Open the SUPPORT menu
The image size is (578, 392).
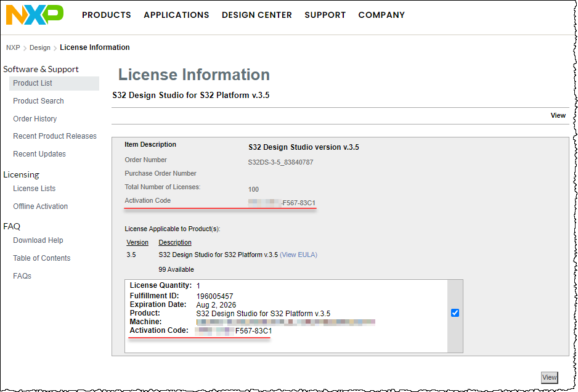point(325,15)
